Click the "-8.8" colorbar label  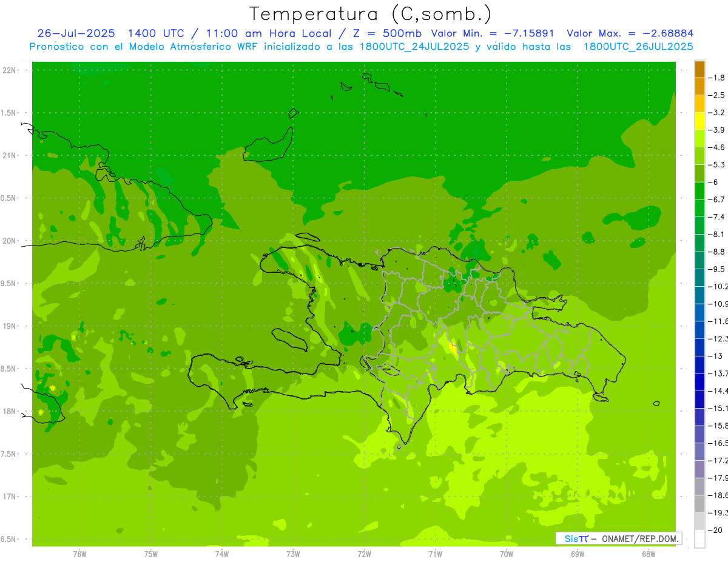point(716,252)
